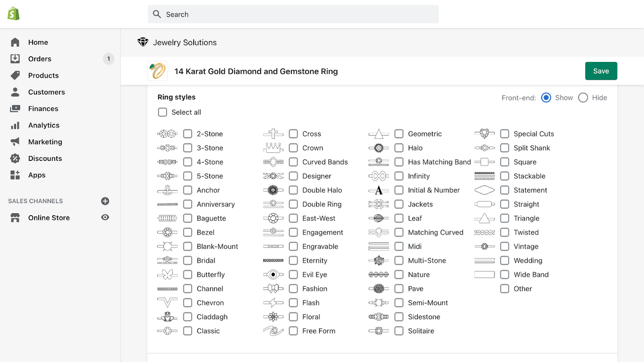Image resolution: width=644 pixels, height=362 pixels.
Task: Click the gold ring product thumbnail
Action: point(157,70)
